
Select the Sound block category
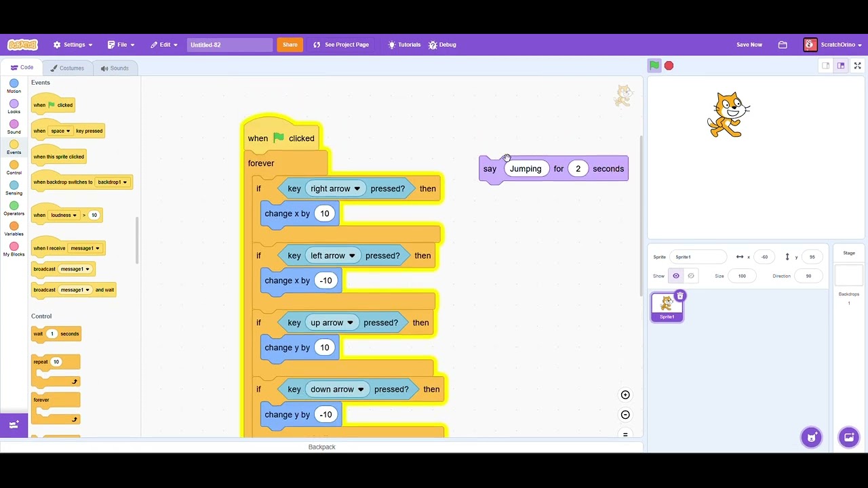(14, 127)
